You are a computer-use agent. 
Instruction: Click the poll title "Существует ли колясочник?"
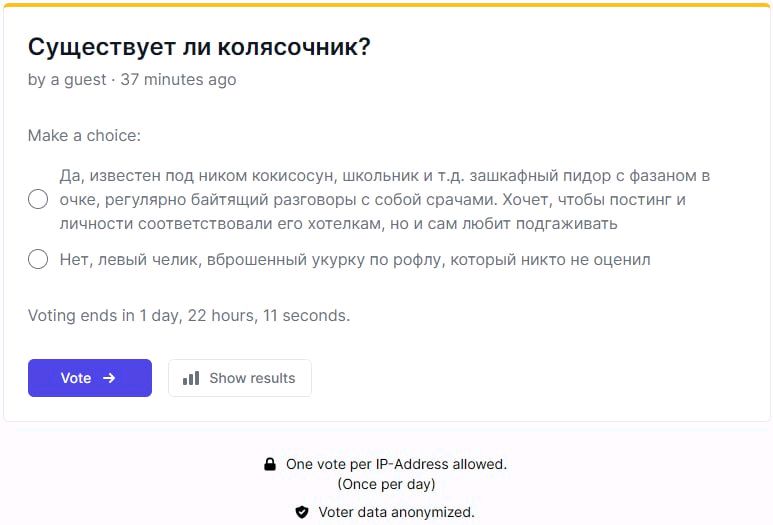[x=199, y=47]
